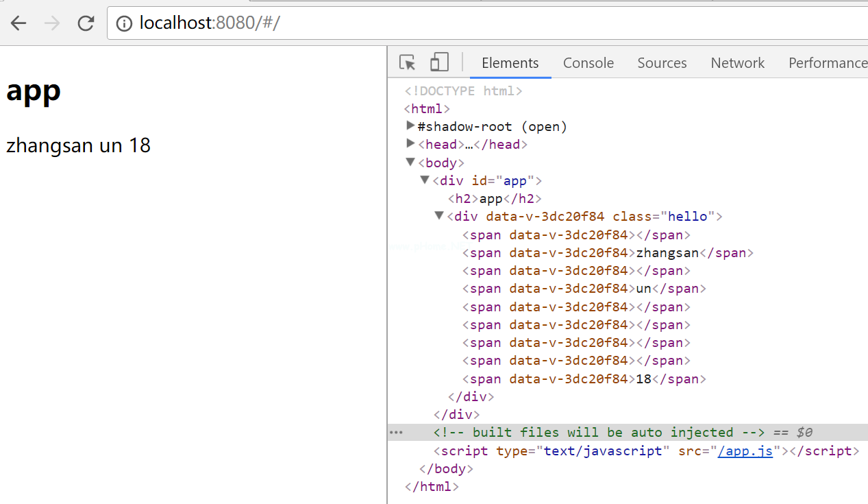Open the Sources tab
This screenshot has height=504, width=868.
[662, 63]
